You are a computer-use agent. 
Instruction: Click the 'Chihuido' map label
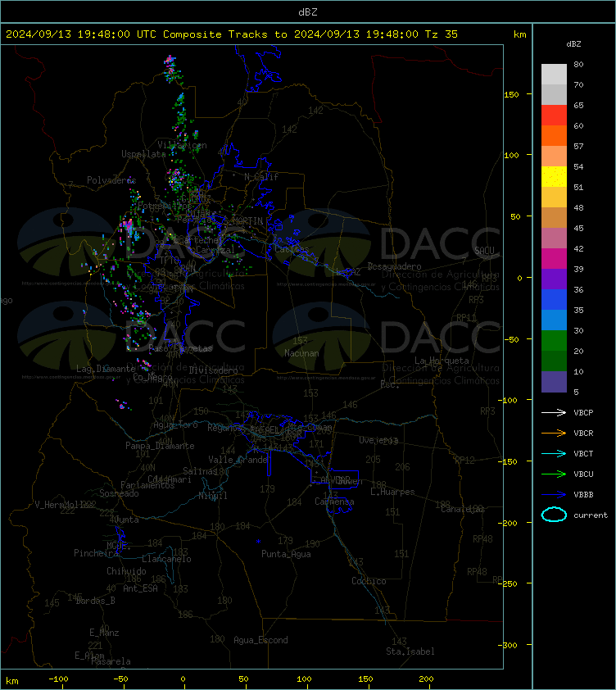pyautogui.click(x=126, y=570)
